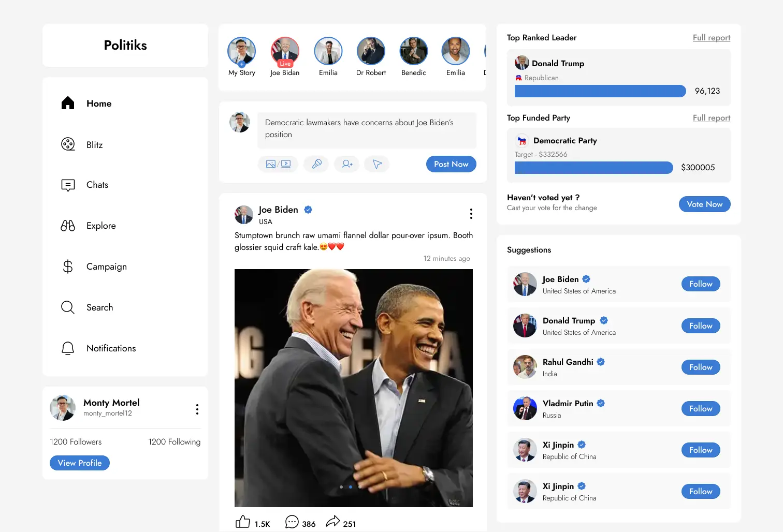Open comments on Joe Biden's post
Image resolution: width=783 pixels, height=532 pixels.
[292, 522]
